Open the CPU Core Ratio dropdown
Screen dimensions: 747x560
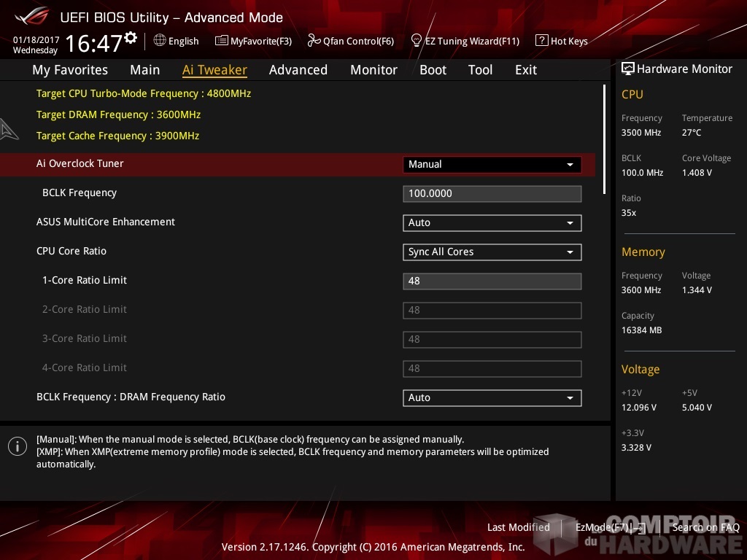point(492,252)
